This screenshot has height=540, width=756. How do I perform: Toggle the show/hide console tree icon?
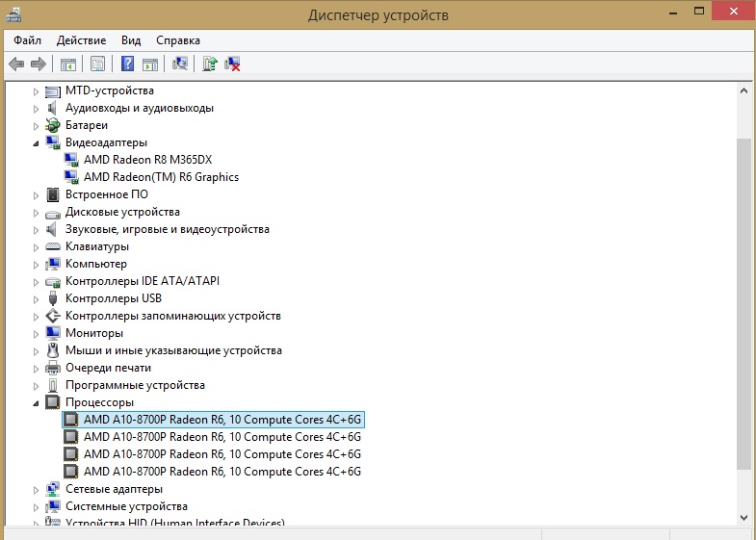[x=68, y=64]
